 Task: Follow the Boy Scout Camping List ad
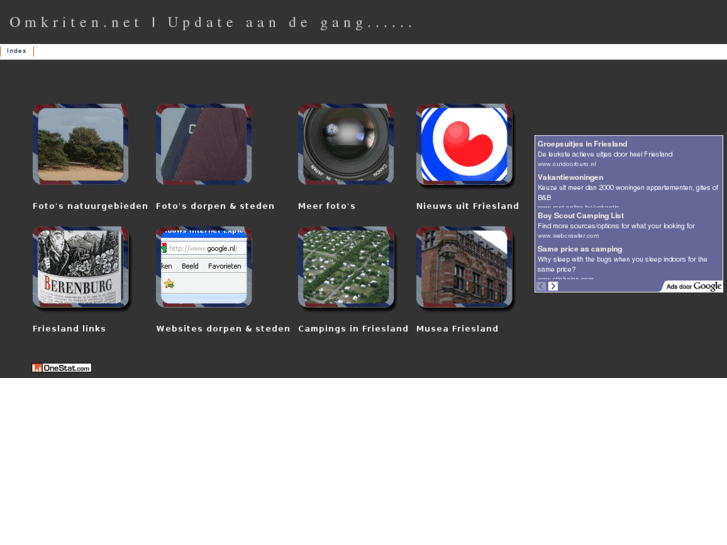[x=580, y=215]
